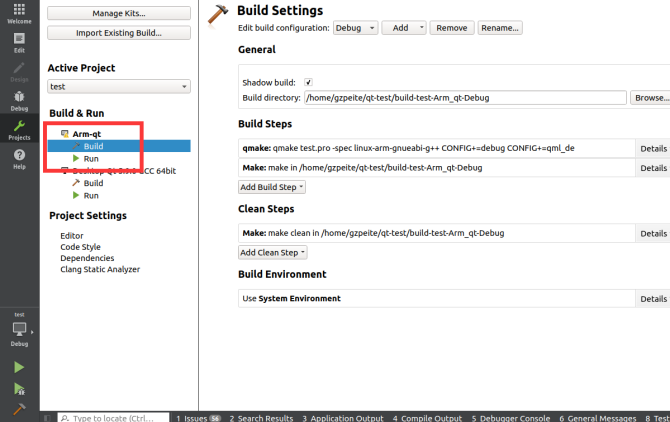Switch to Edit mode in sidebar
The image size is (670, 422).
point(19,43)
